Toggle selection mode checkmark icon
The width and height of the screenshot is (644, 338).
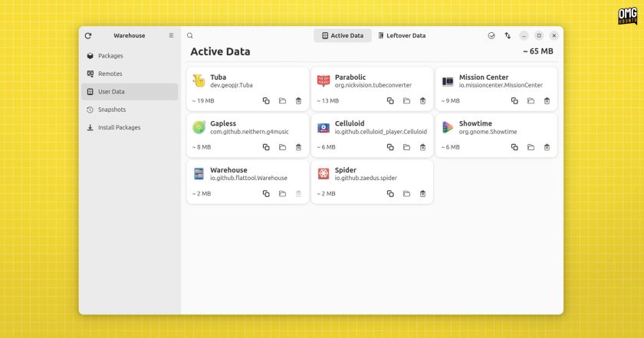tap(491, 36)
